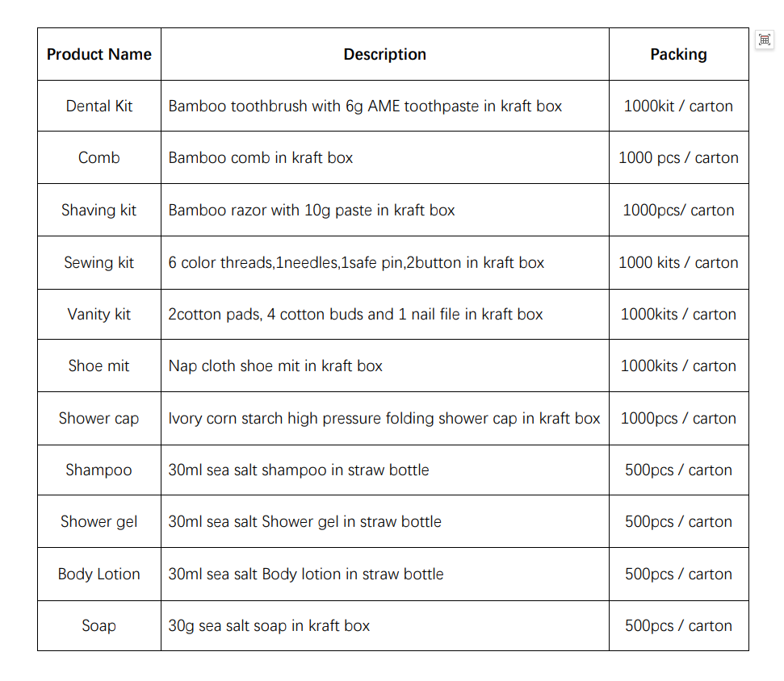Click the 30ml sea salt shampoo description
This screenshot has height=681, width=784.
(x=299, y=470)
